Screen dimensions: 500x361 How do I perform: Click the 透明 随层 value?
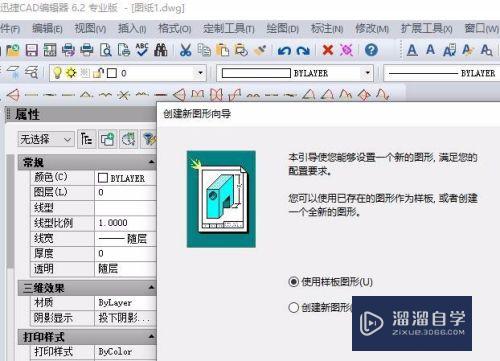pos(125,269)
